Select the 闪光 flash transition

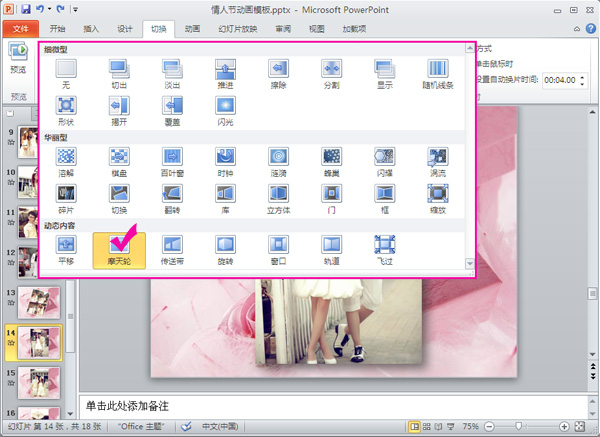point(225,111)
